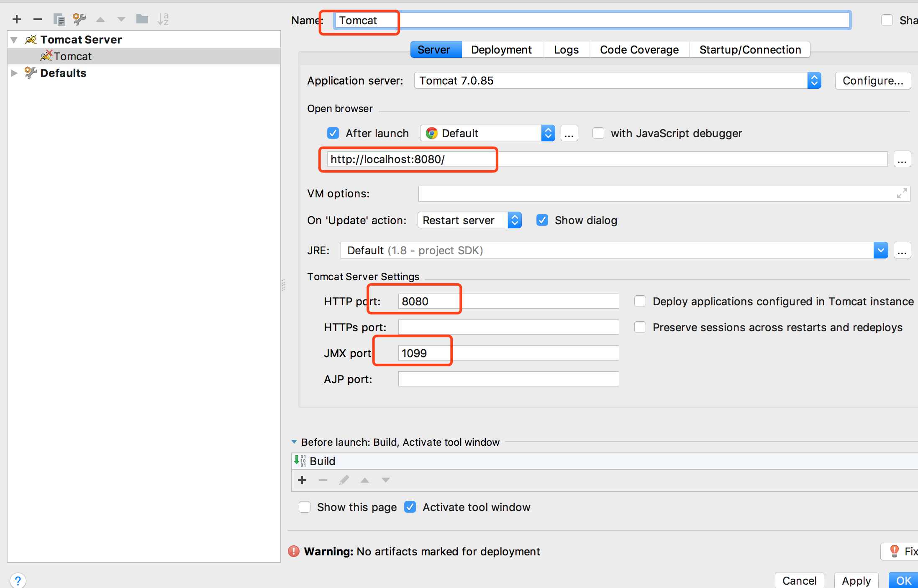Switch to Code Coverage tab
The height and width of the screenshot is (588, 918).
click(x=639, y=50)
